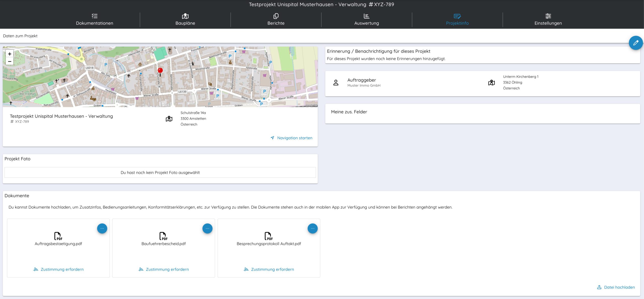
Task: Click Datei hochladen to upload a file
Action: point(616,287)
